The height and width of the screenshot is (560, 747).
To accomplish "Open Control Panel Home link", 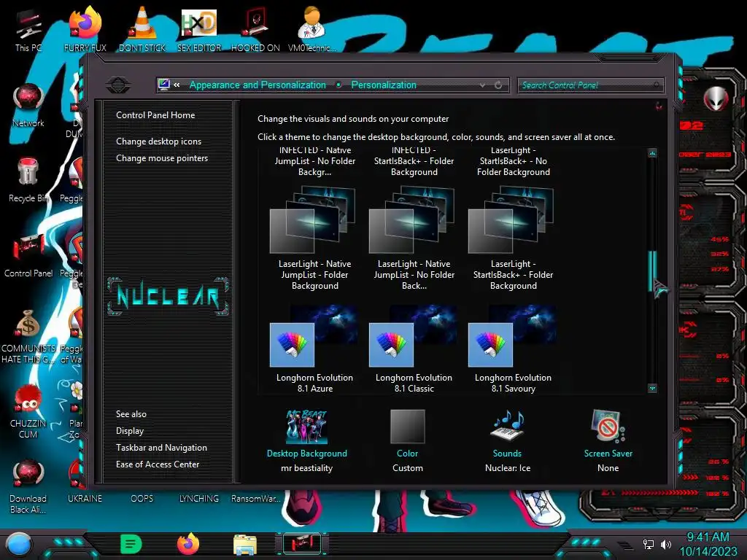I will pyautogui.click(x=155, y=114).
